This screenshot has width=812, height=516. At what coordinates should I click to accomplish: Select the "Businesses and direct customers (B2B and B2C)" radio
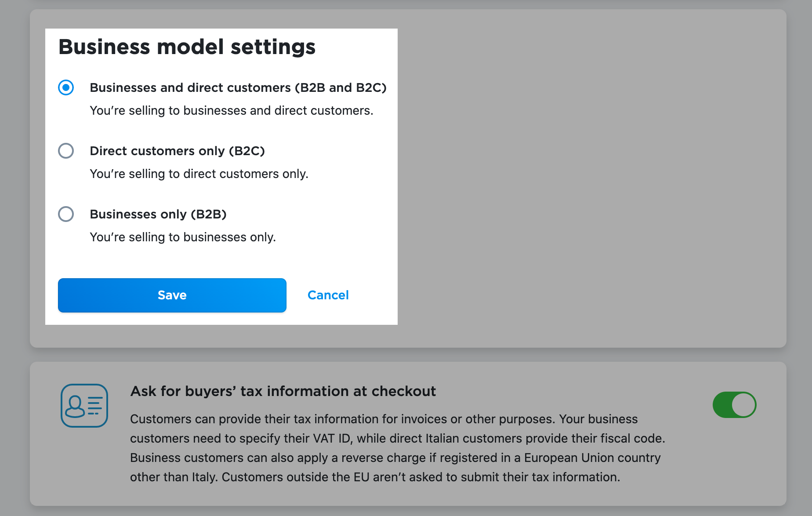pyautogui.click(x=66, y=88)
